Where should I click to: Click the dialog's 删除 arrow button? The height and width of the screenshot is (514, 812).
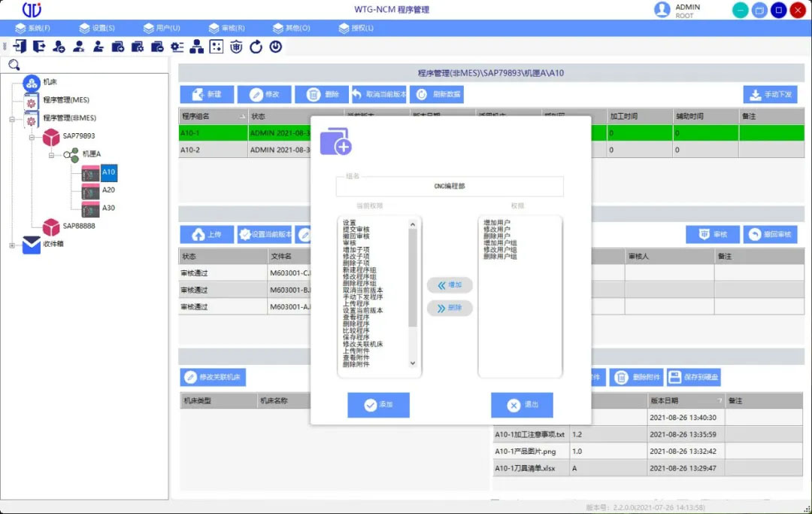(x=450, y=309)
